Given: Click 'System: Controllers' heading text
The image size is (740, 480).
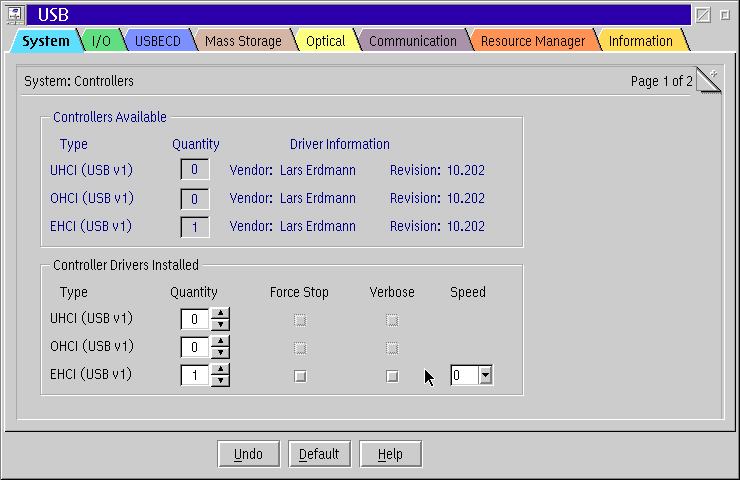Looking at the screenshot, I should pyautogui.click(x=79, y=81).
